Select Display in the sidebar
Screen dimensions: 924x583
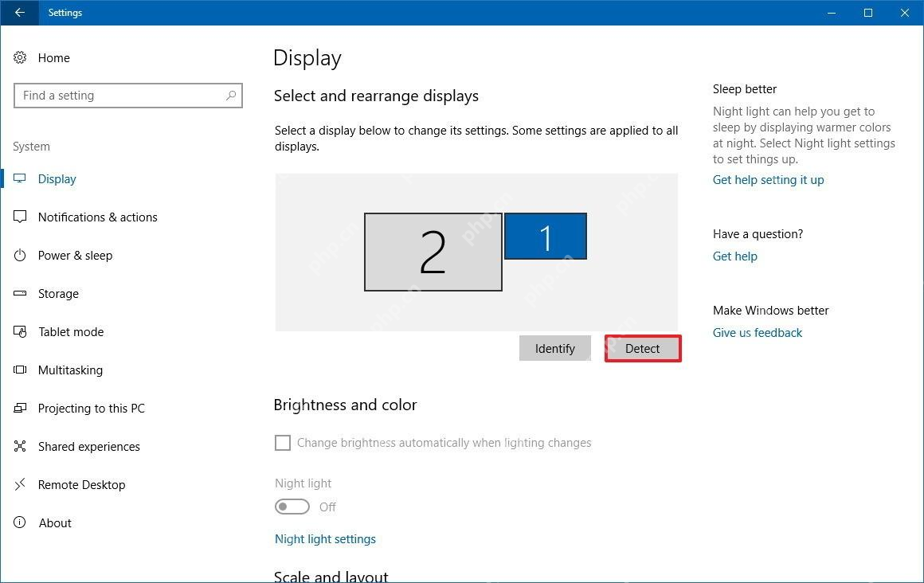[x=57, y=178]
